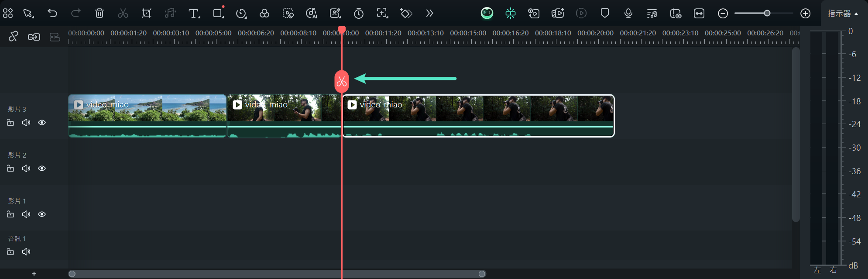Click the three-circles color icon

[264, 13]
